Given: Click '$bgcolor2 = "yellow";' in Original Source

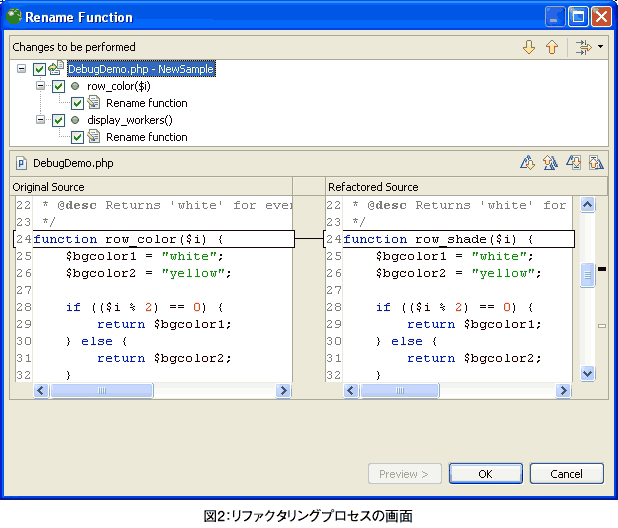Looking at the screenshot, I should coord(149,273).
